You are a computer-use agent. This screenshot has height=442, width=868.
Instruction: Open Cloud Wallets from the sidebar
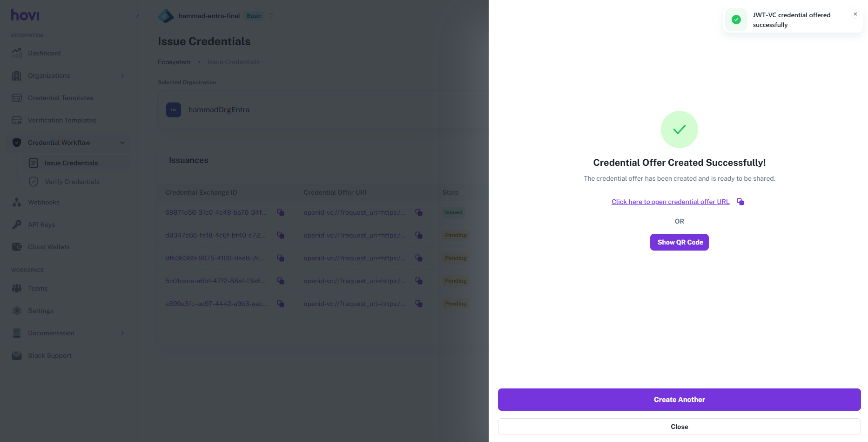(48, 247)
